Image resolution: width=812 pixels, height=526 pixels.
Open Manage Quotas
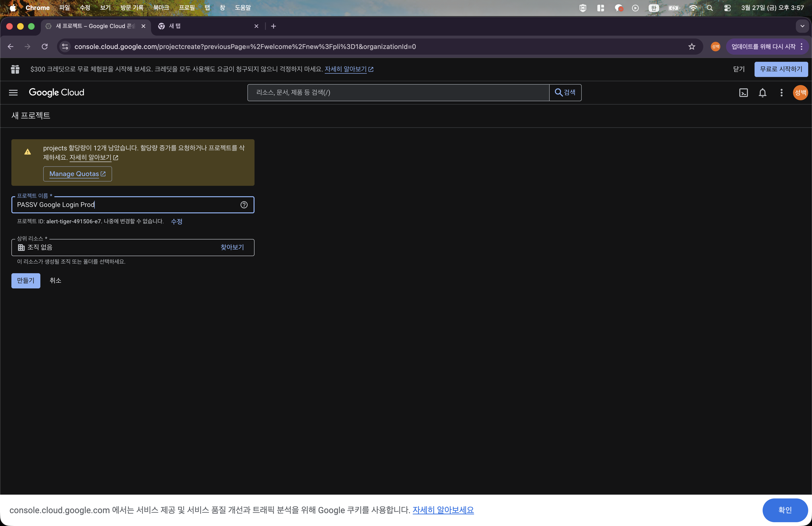(77, 174)
